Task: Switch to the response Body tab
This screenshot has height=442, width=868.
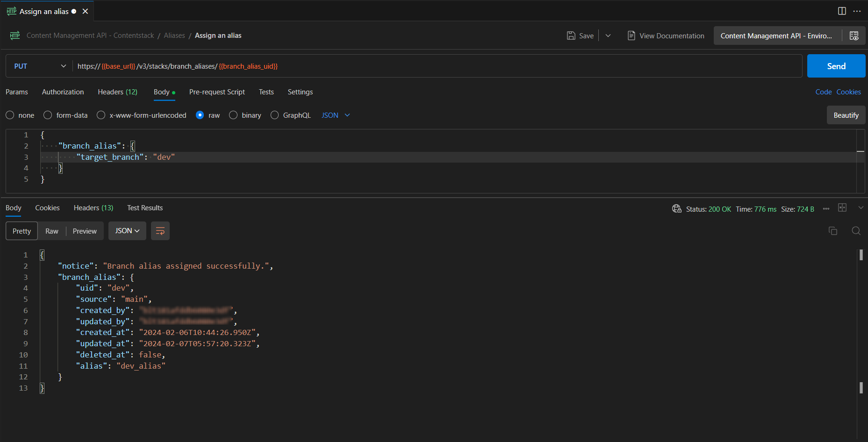Action: (x=14, y=208)
